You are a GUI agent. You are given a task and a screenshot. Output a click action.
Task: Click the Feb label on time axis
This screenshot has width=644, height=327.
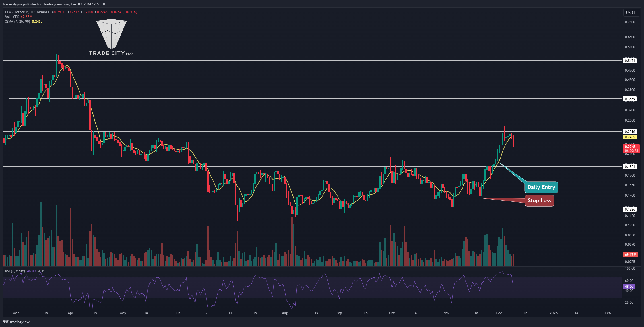tap(608, 313)
